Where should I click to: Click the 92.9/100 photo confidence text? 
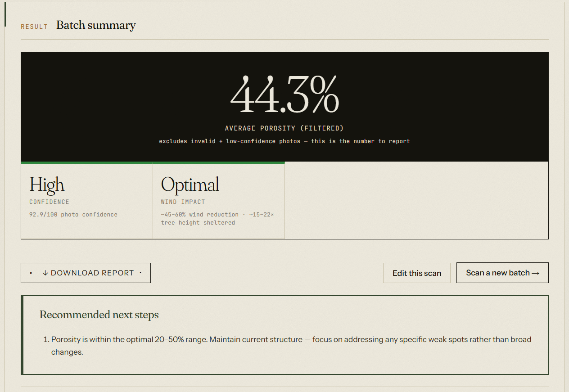click(x=73, y=215)
